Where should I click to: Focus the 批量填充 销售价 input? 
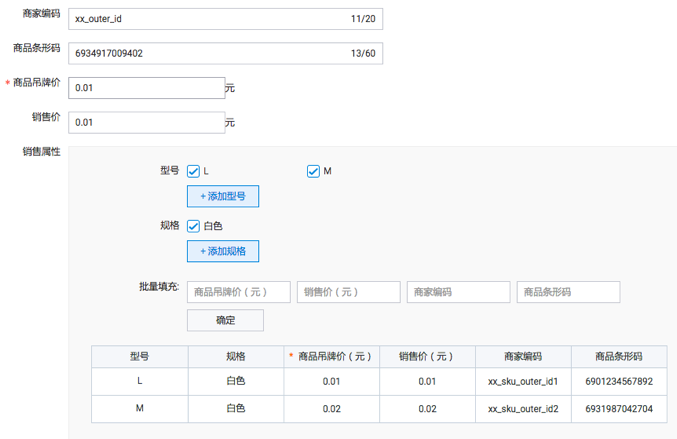pyautogui.click(x=348, y=292)
